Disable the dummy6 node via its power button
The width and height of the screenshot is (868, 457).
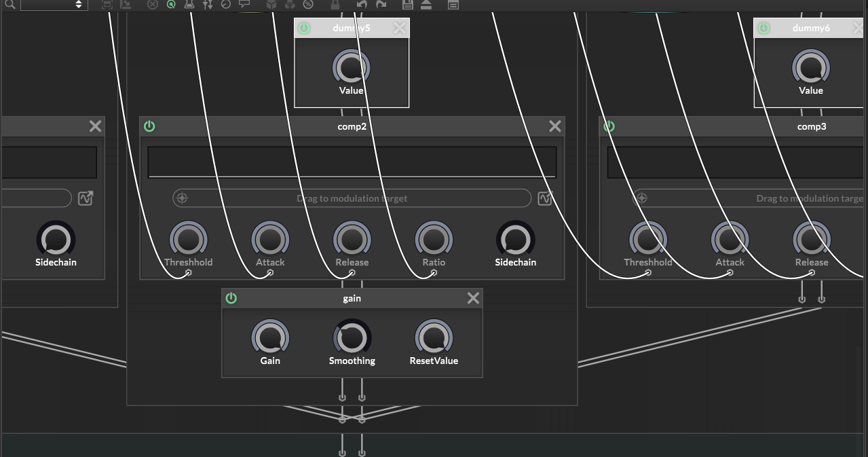763,28
